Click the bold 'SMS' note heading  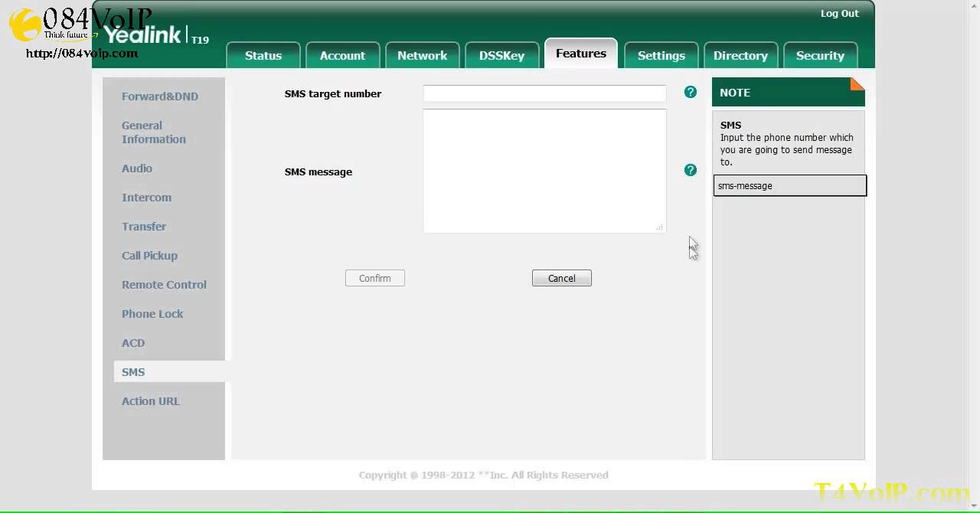730,125
